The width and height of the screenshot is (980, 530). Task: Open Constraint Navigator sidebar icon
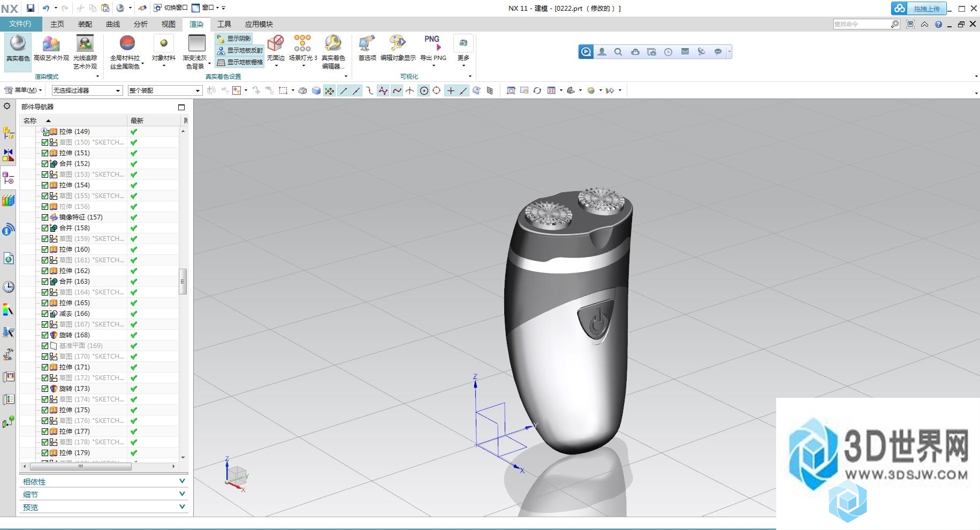point(8,155)
